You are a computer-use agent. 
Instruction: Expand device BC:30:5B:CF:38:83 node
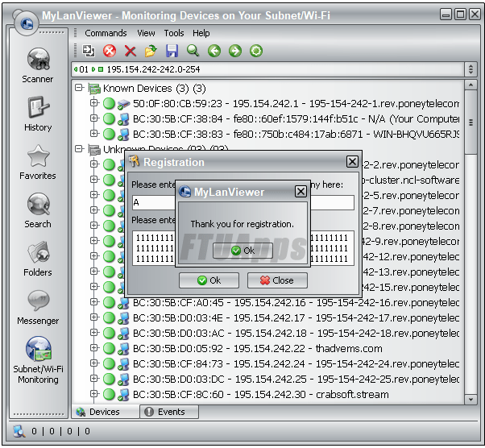pyautogui.click(x=94, y=133)
